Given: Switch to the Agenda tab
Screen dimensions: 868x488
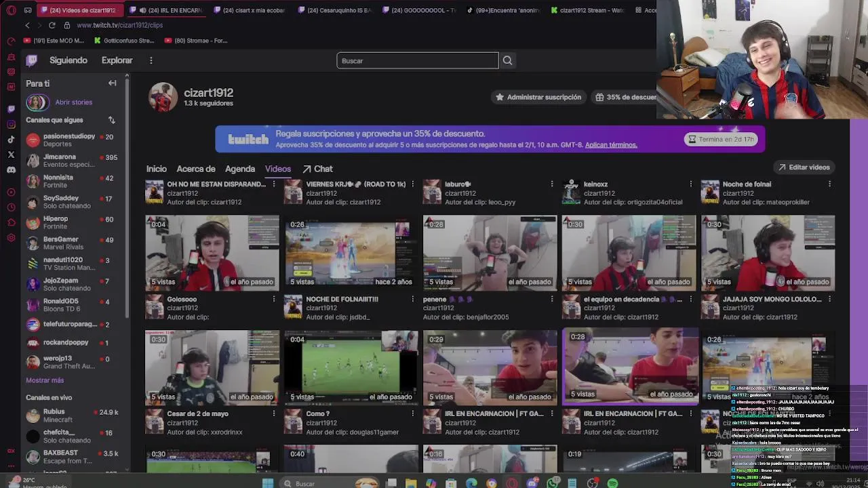Looking at the screenshot, I should pos(240,169).
